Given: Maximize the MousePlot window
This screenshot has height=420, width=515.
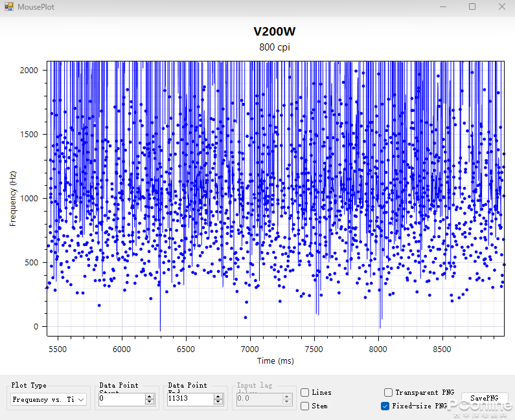Looking at the screenshot, I should coord(472,6).
